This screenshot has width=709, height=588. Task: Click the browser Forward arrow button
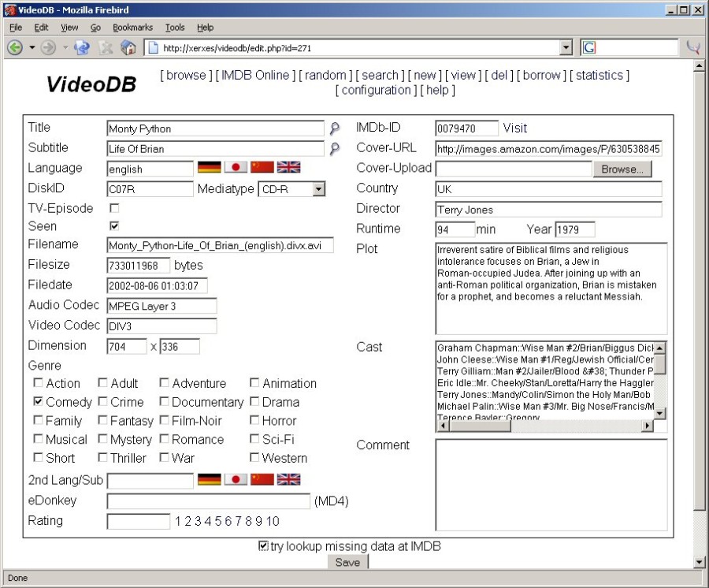pos(48,47)
